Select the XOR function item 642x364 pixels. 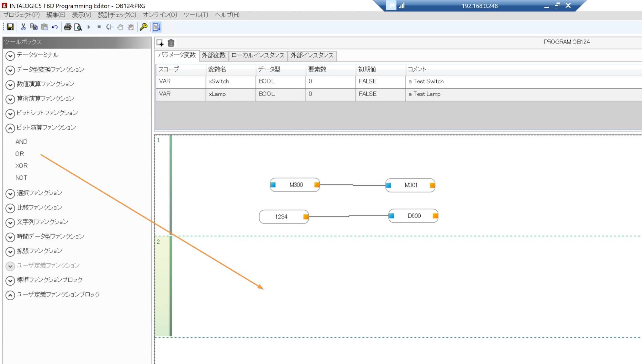click(x=21, y=166)
